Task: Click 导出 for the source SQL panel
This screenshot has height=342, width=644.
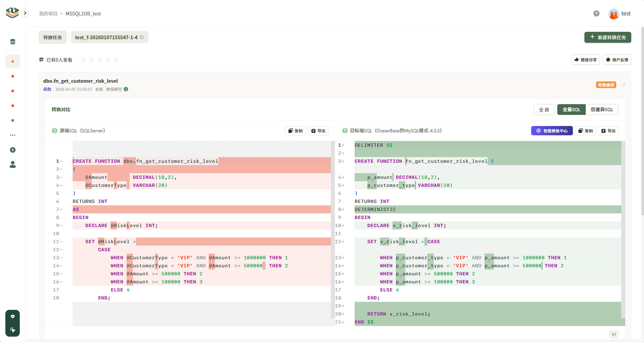Action: click(318, 131)
